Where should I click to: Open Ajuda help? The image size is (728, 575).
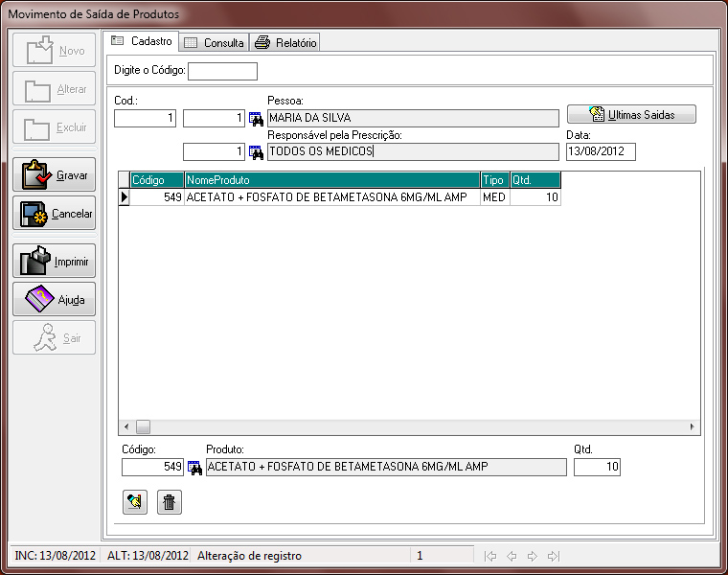point(54,299)
